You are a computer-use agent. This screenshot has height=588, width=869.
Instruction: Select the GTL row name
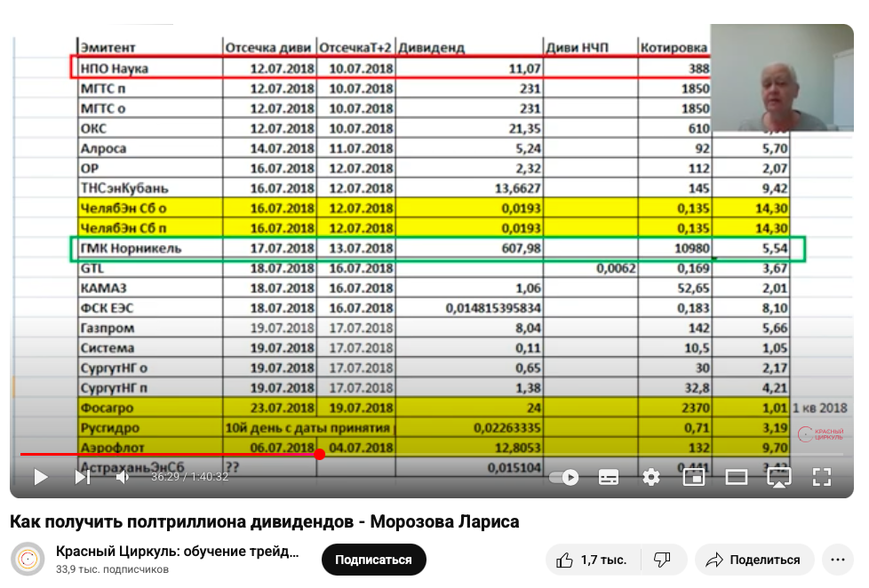coord(92,268)
